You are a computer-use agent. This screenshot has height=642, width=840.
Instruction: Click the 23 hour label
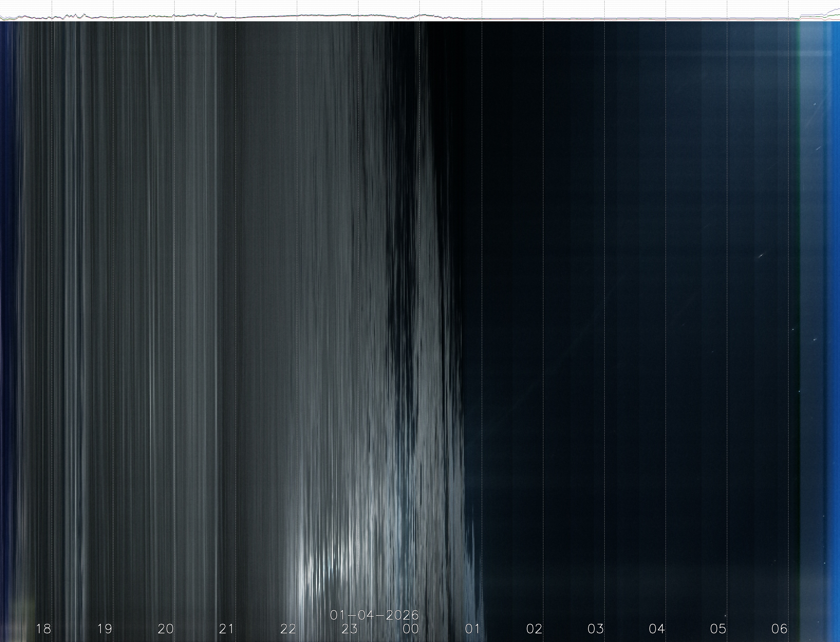(x=350, y=629)
